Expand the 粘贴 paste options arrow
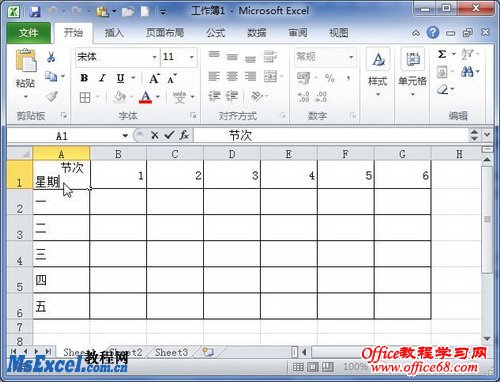Viewport: 500px width, 382px height. tap(25, 97)
